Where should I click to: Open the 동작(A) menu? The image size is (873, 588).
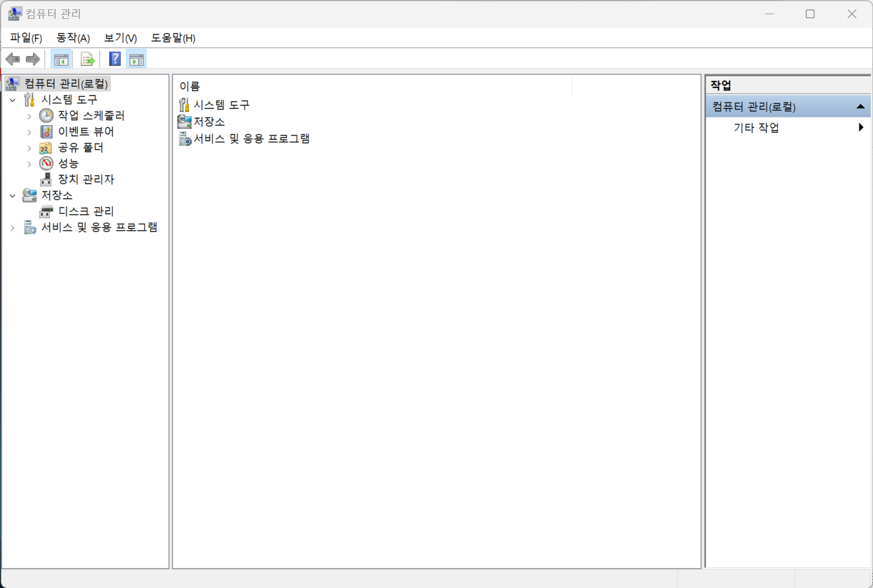pos(73,38)
